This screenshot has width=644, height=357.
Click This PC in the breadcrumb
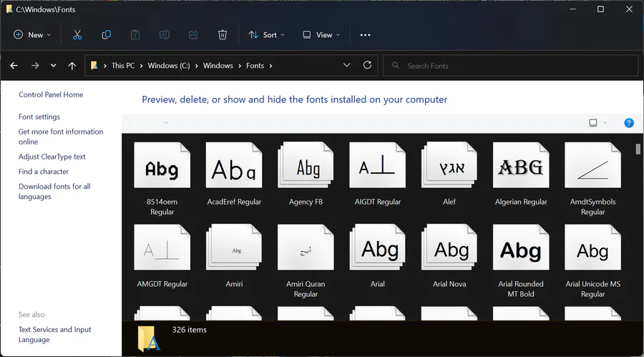pos(123,66)
